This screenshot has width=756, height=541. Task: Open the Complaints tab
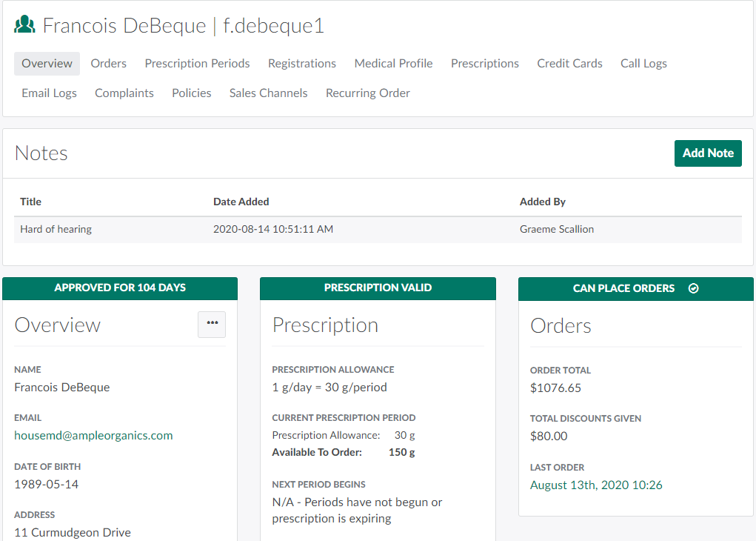click(x=124, y=93)
